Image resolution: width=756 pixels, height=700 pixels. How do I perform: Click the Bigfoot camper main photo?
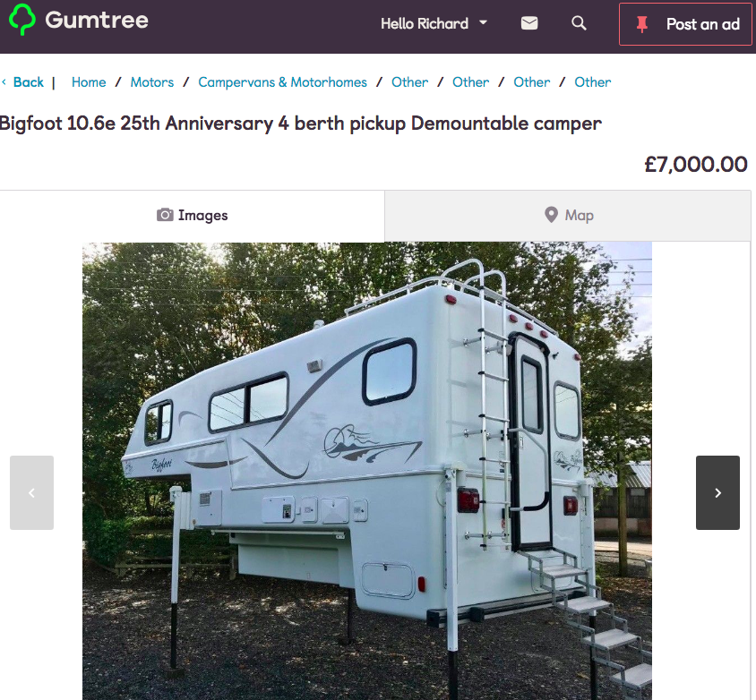tap(367, 471)
